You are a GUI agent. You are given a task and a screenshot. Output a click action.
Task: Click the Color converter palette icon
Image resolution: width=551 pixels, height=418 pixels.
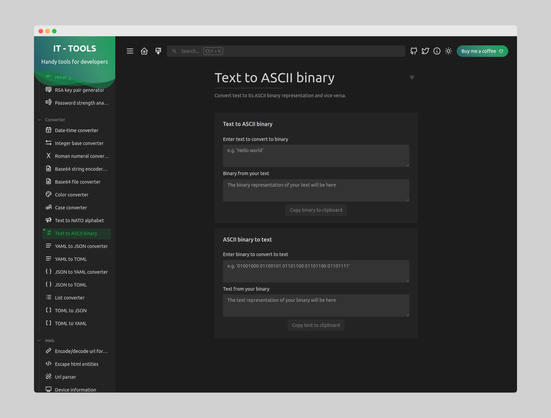pyautogui.click(x=48, y=194)
